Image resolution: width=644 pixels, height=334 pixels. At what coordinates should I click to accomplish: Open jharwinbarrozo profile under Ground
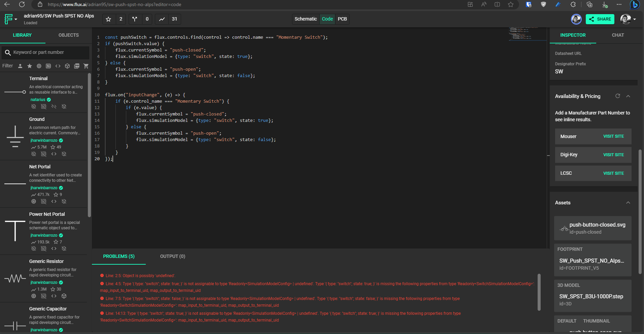44,140
